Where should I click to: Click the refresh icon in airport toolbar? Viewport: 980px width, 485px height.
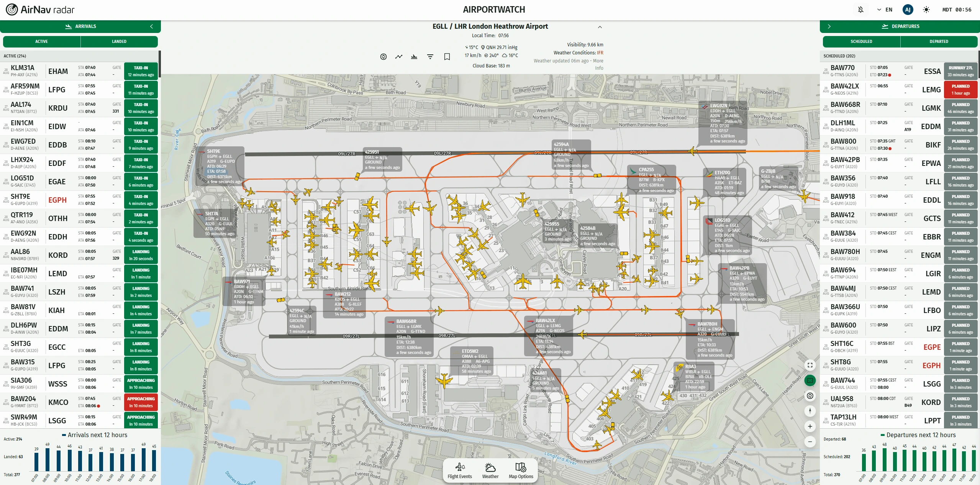tap(383, 57)
